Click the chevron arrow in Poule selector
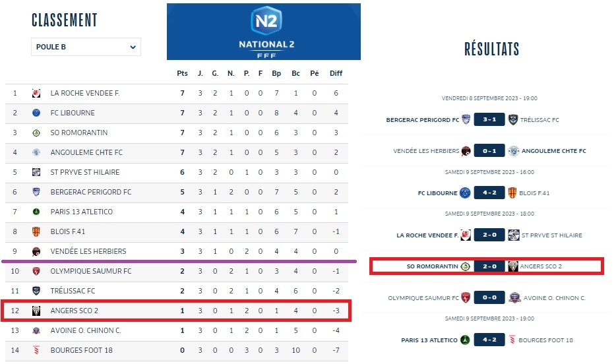This screenshot has height=364, width=616. tap(133, 47)
